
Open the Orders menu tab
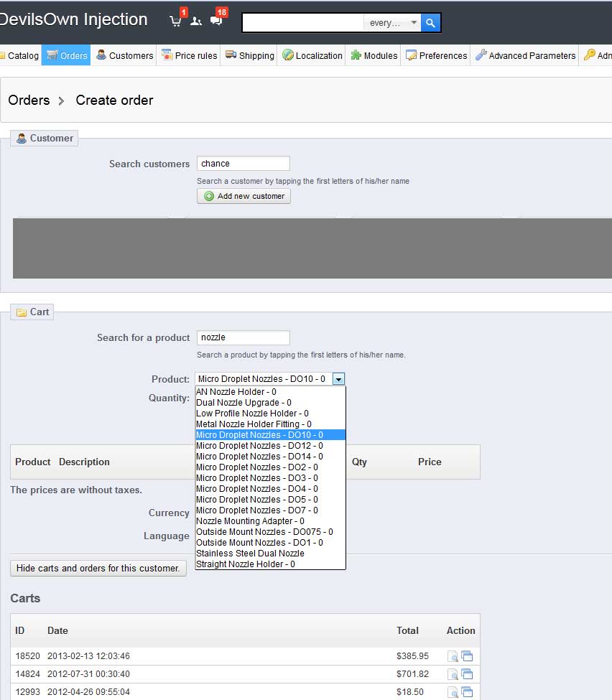[66, 55]
